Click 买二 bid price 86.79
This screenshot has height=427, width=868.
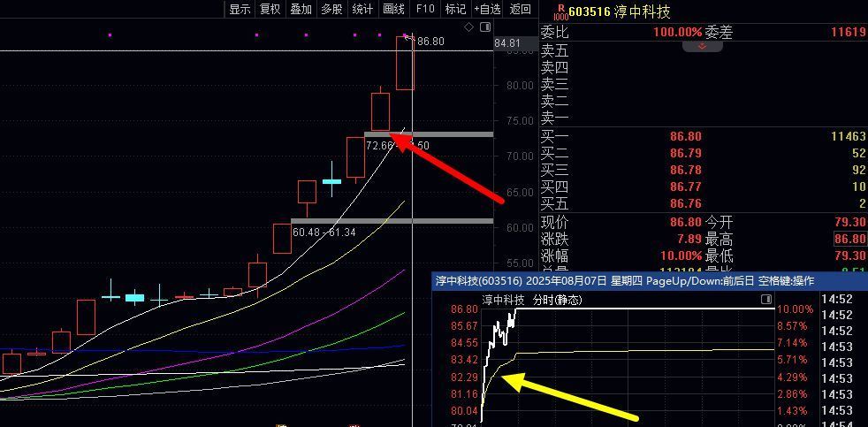coord(685,154)
